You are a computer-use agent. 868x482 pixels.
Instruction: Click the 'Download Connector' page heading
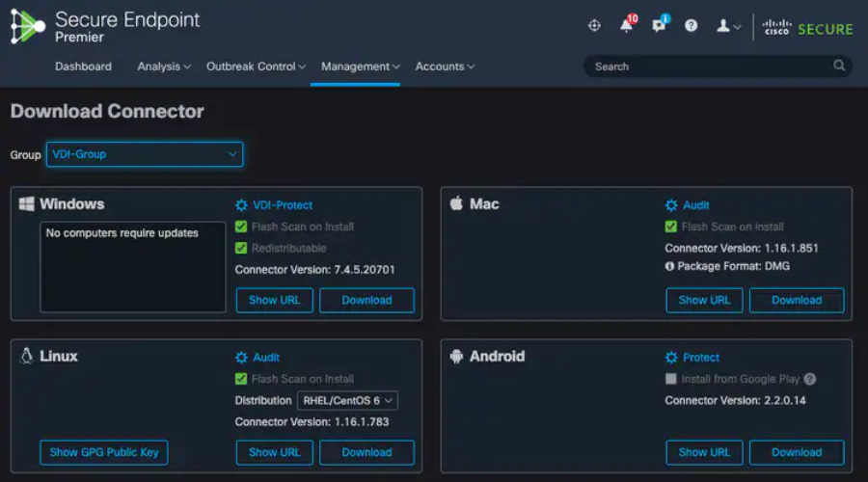tap(107, 111)
